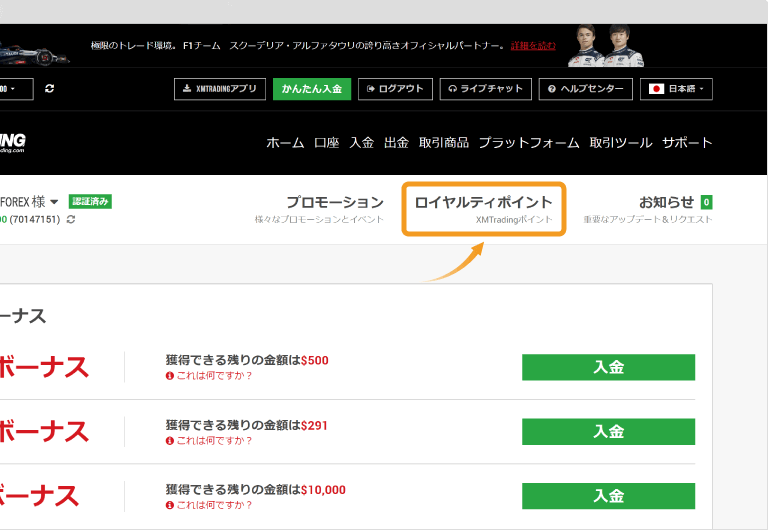This screenshot has width=768, height=530.
Task: Click 入金 button for the $10,000 bonus
Action: pyautogui.click(x=608, y=496)
